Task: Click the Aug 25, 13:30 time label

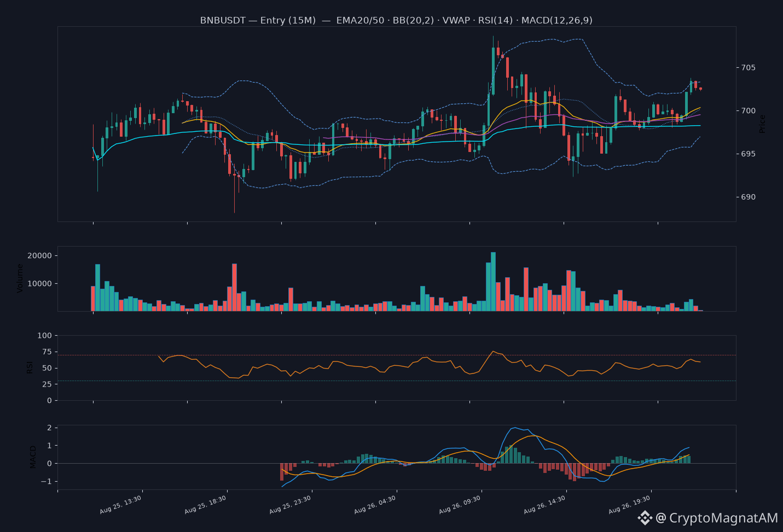Action: click(x=121, y=505)
